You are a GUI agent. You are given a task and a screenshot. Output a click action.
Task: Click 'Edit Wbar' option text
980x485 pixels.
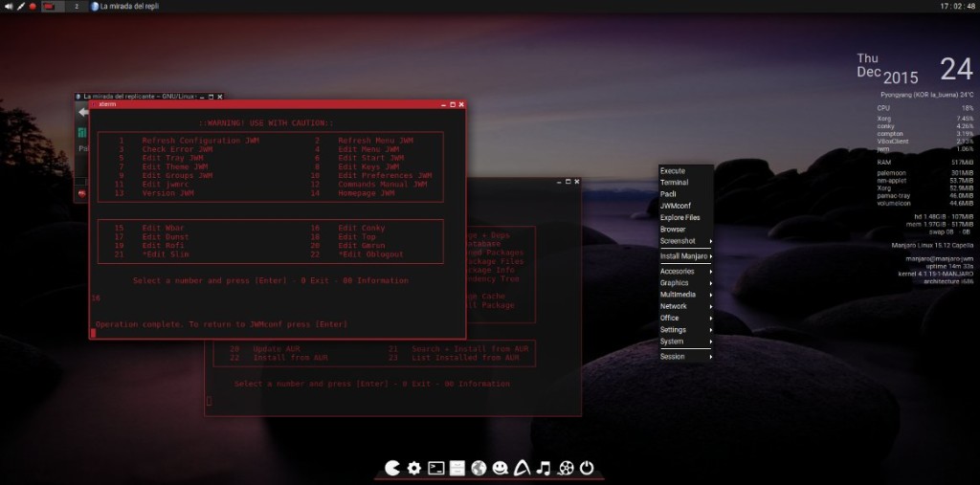coord(163,228)
